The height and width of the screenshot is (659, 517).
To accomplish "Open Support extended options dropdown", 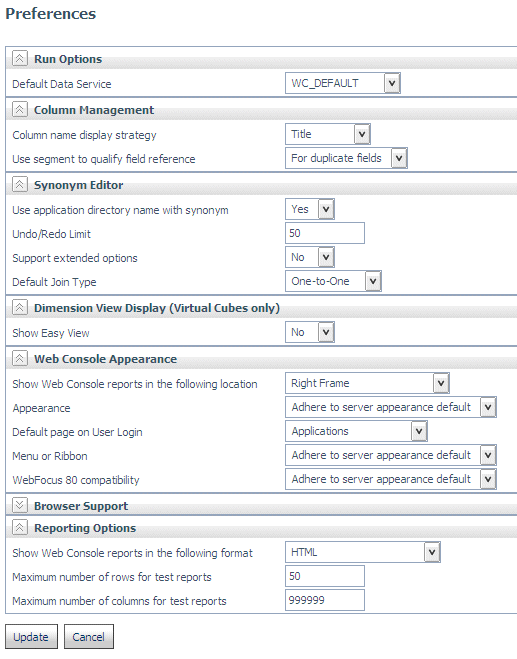I will (x=310, y=257).
